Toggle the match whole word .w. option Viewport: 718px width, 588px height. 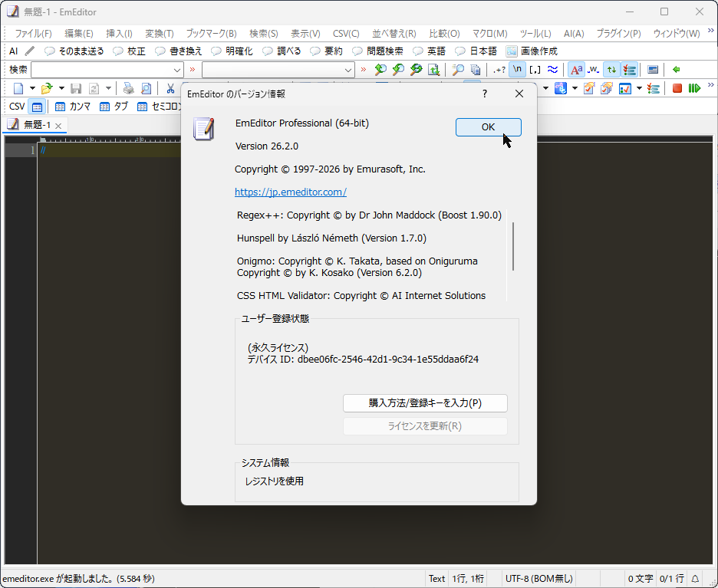click(594, 70)
